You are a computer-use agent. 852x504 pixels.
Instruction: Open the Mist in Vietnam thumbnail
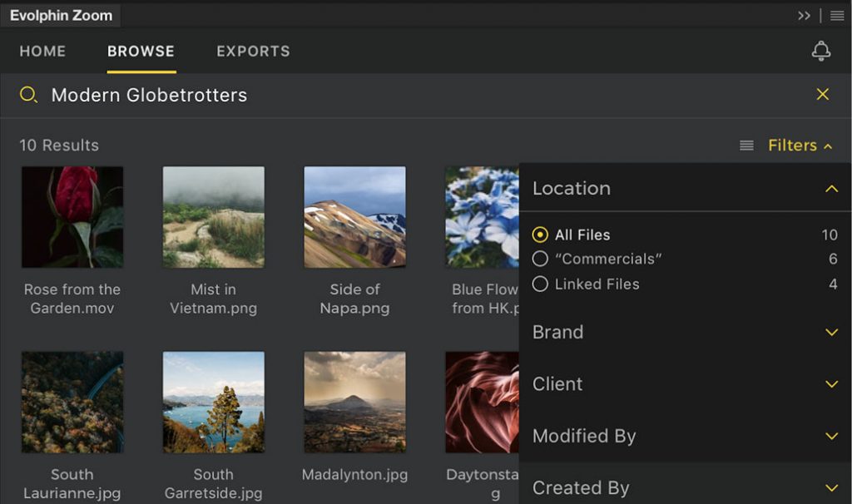click(x=214, y=217)
